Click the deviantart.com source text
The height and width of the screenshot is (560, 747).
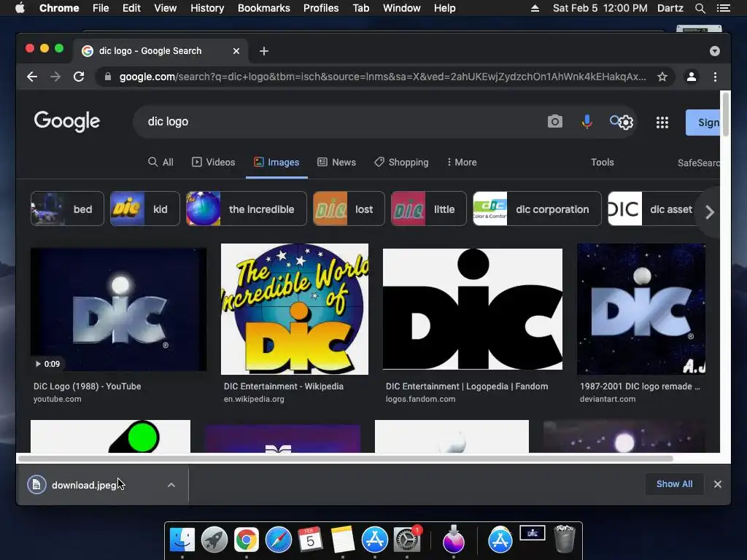[608, 399]
